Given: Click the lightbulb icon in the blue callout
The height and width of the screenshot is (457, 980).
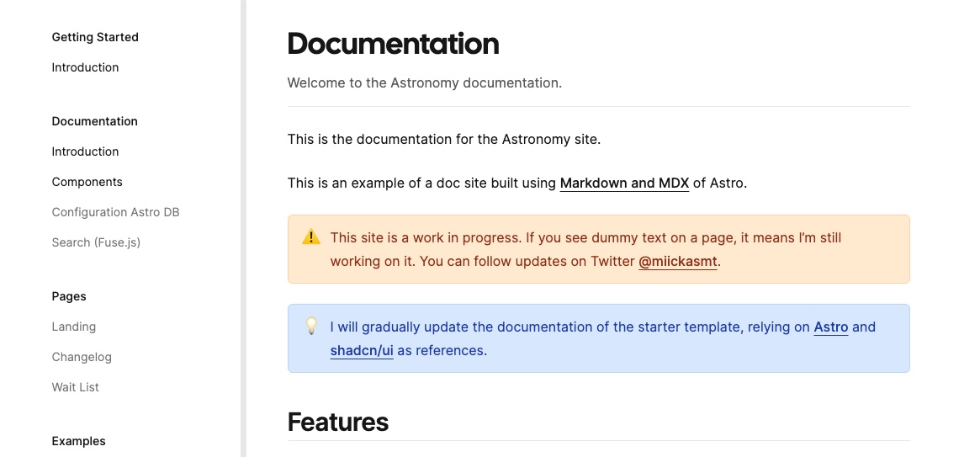Looking at the screenshot, I should [x=311, y=326].
